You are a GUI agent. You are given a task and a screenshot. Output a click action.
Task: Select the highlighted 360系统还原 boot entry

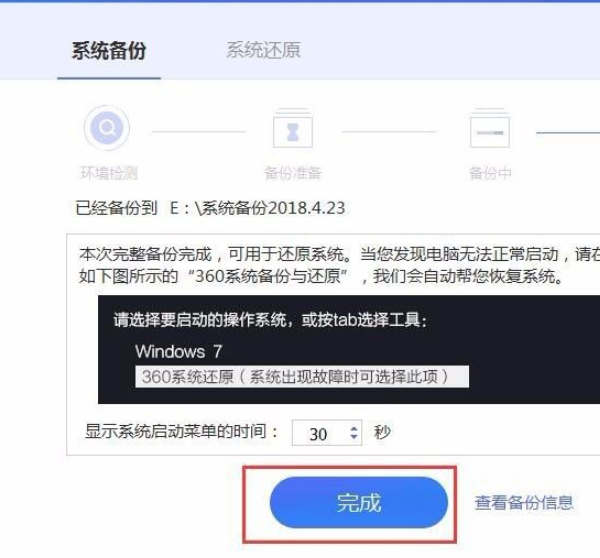pos(302,377)
